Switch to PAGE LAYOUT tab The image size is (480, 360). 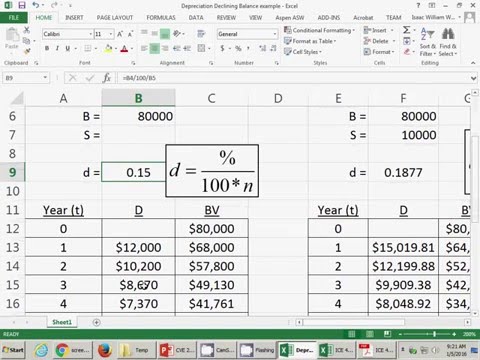coord(115,17)
